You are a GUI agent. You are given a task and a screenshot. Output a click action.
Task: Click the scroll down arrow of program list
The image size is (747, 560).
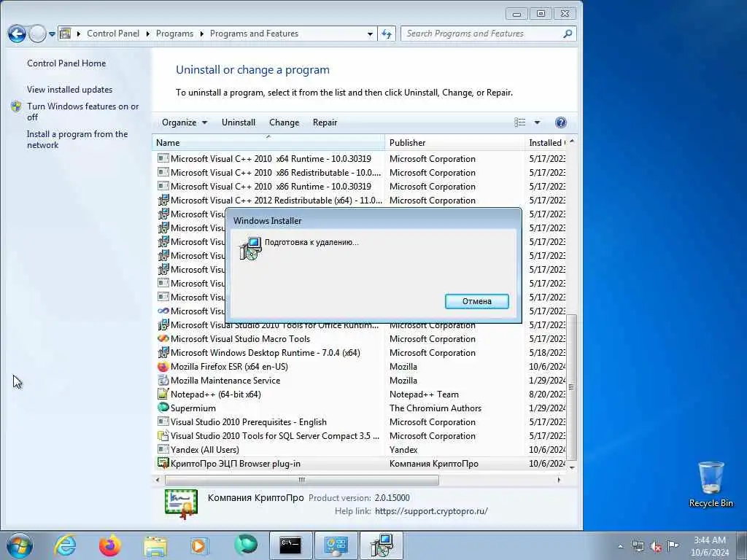572,467
